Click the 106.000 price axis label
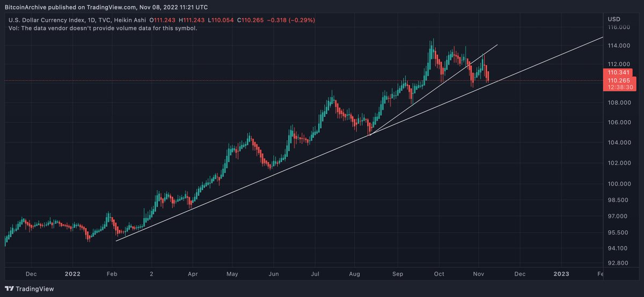The image size is (644, 297). coord(618,122)
